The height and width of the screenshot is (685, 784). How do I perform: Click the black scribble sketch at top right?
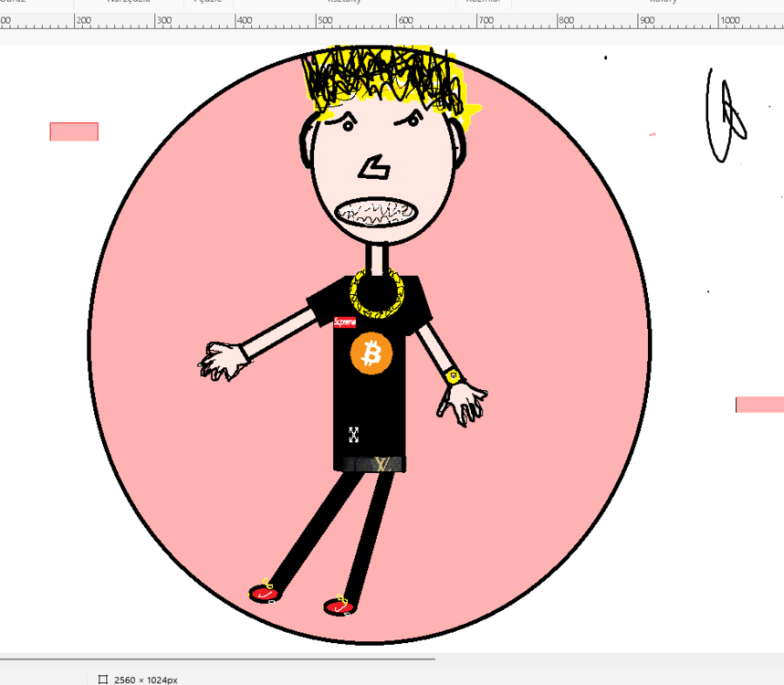coord(726,114)
